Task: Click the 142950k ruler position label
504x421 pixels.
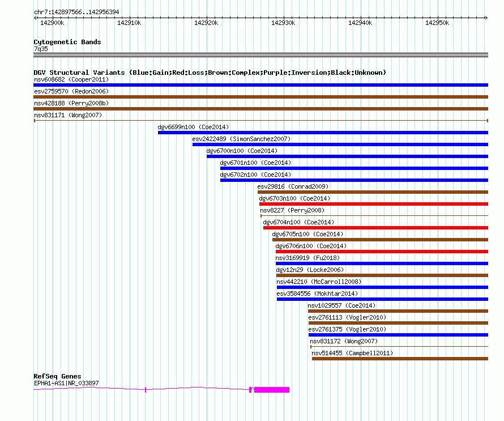Action: [437, 23]
